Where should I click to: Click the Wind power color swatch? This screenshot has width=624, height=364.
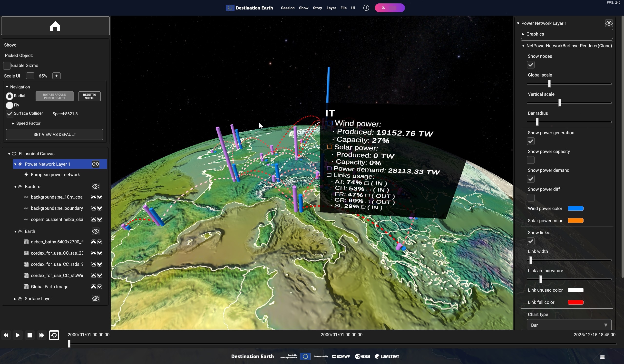click(575, 208)
